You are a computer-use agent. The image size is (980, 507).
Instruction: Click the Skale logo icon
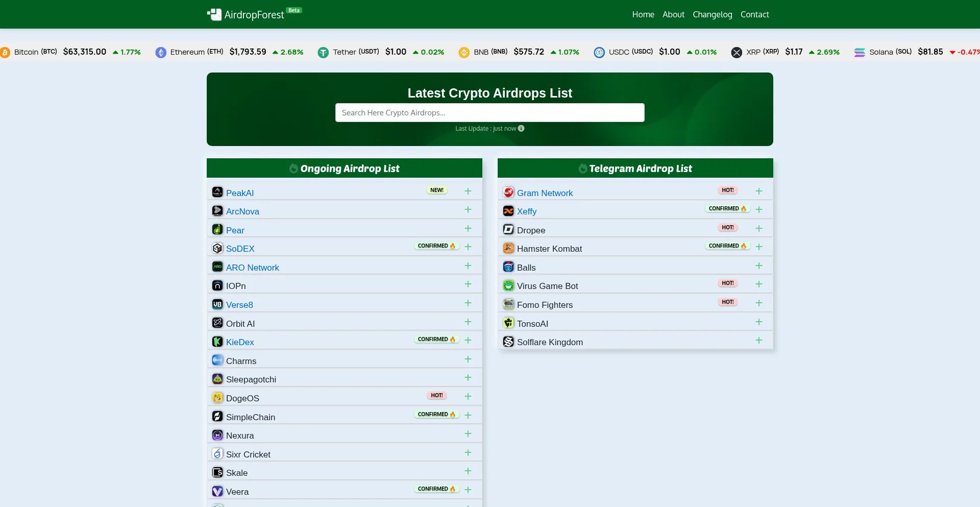coord(217,472)
